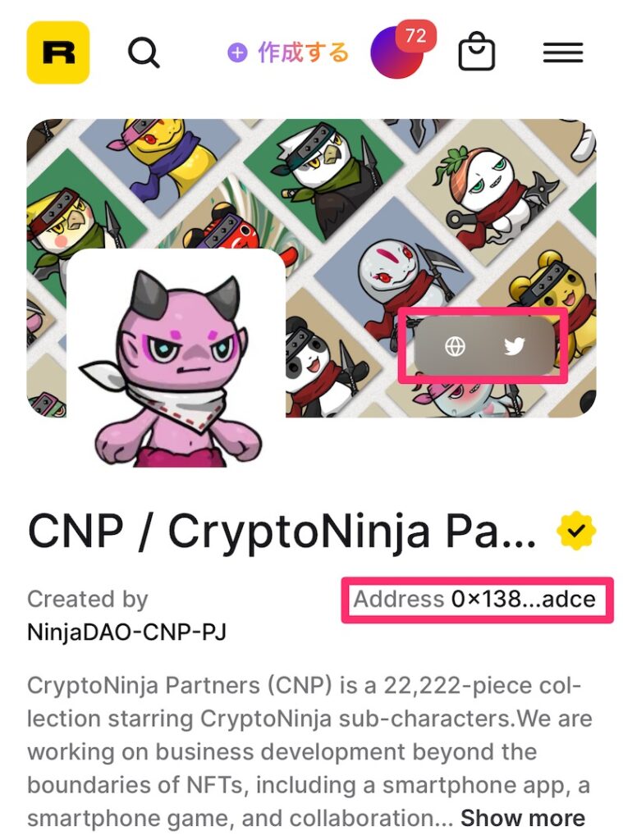Tap the yellow verified badge
The width and height of the screenshot is (623, 840).
[576, 531]
